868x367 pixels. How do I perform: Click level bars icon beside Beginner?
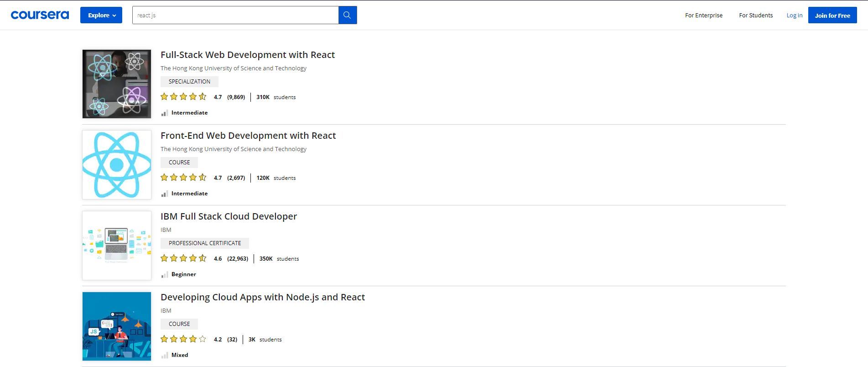pos(165,274)
